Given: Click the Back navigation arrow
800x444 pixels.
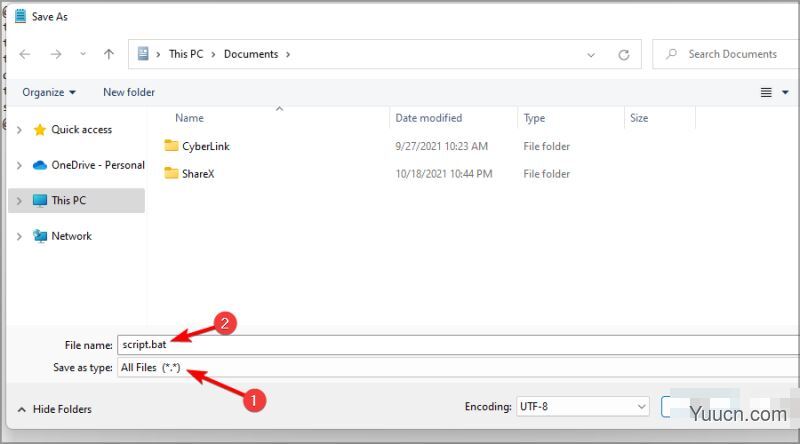Looking at the screenshot, I should point(24,54).
